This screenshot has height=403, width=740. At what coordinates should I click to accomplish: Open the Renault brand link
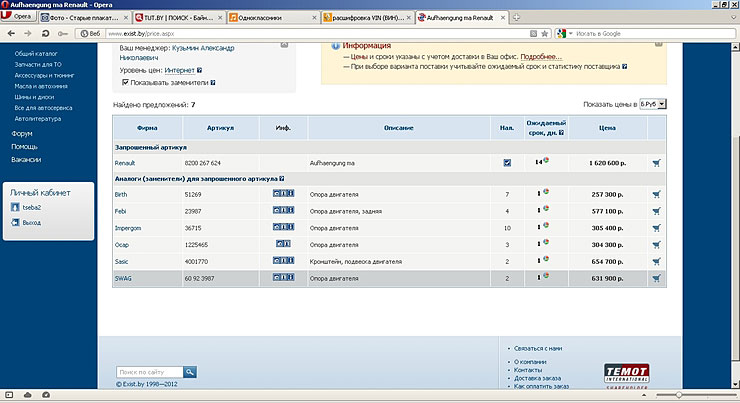pyautogui.click(x=125, y=163)
